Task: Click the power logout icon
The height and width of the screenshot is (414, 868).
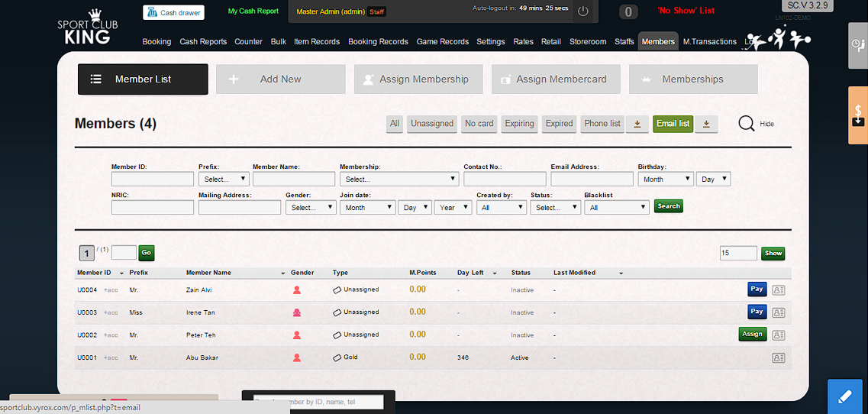Action: click(583, 11)
